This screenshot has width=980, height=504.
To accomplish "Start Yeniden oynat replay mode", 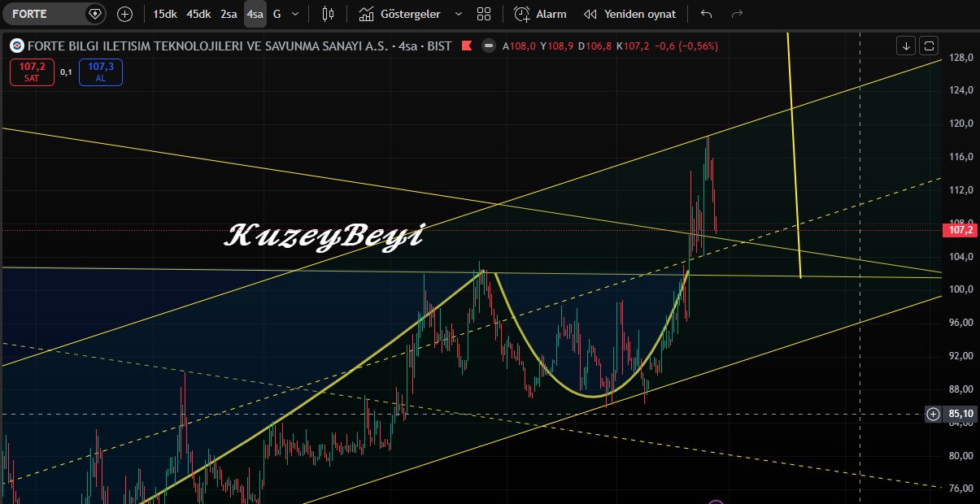I will point(629,14).
